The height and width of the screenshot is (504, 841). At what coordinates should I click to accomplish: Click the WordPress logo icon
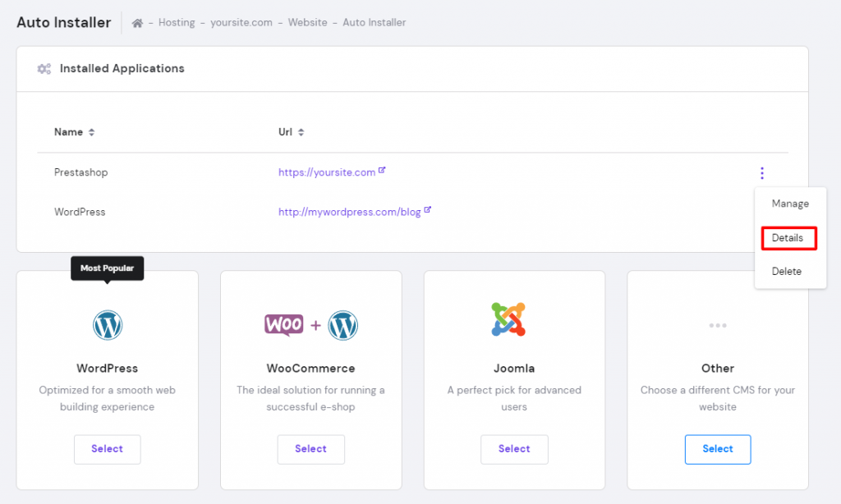tap(107, 325)
